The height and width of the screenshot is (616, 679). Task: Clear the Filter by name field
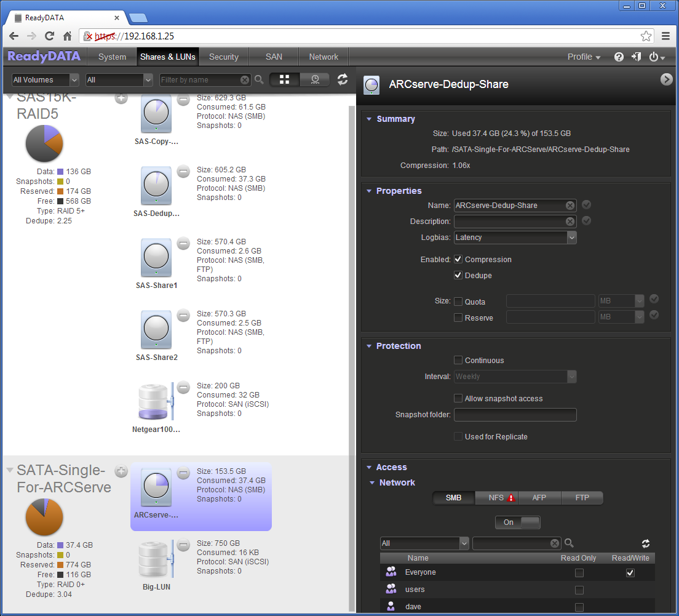point(245,80)
